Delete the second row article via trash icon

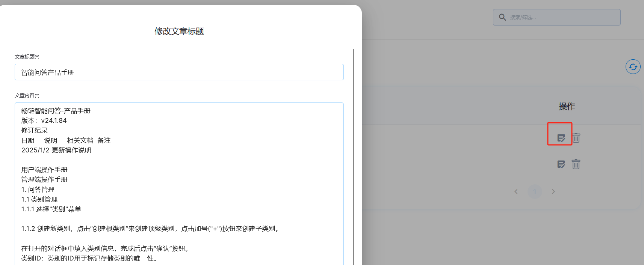click(576, 164)
